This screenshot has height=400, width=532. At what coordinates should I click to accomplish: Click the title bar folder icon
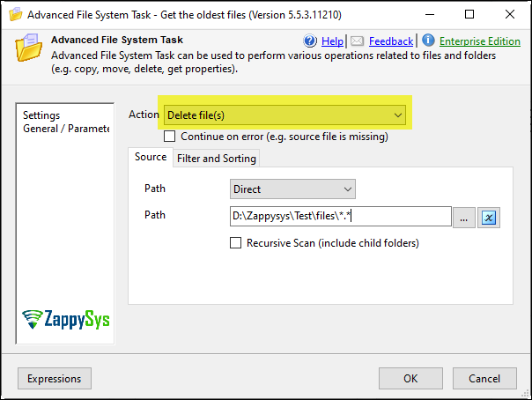coord(15,15)
